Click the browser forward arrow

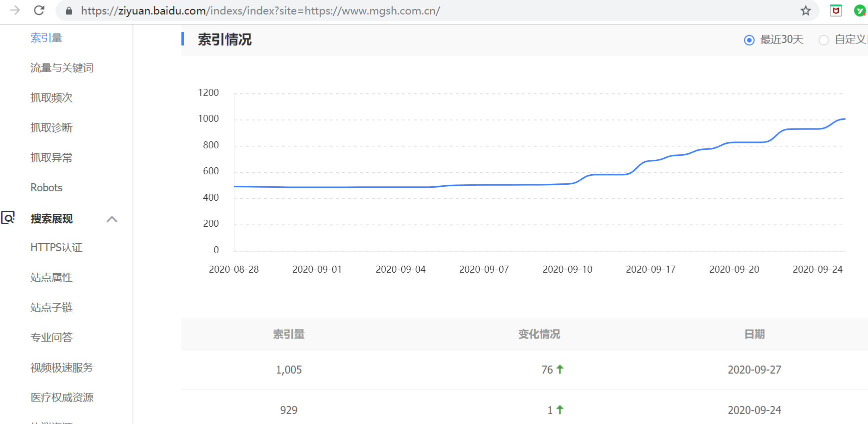pos(15,10)
